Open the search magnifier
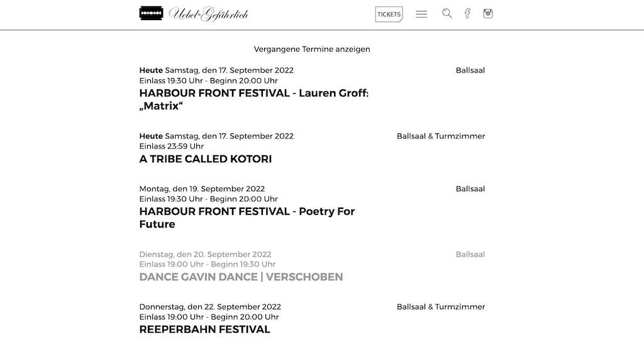The image size is (644, 339). click(x=447, y=13)
